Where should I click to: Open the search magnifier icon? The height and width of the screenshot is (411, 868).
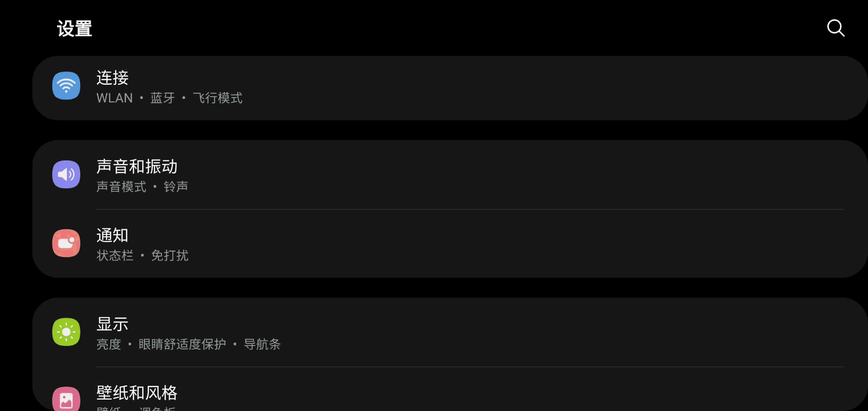[836, 28]
